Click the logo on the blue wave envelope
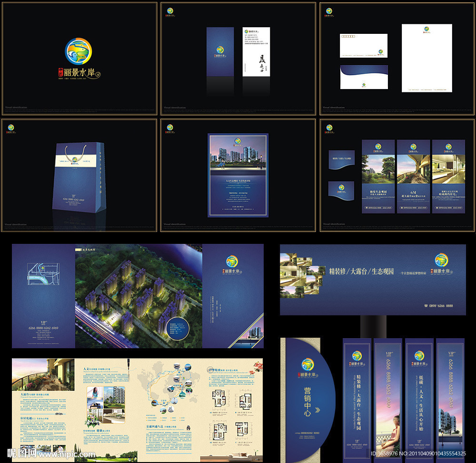 (364, 85)
